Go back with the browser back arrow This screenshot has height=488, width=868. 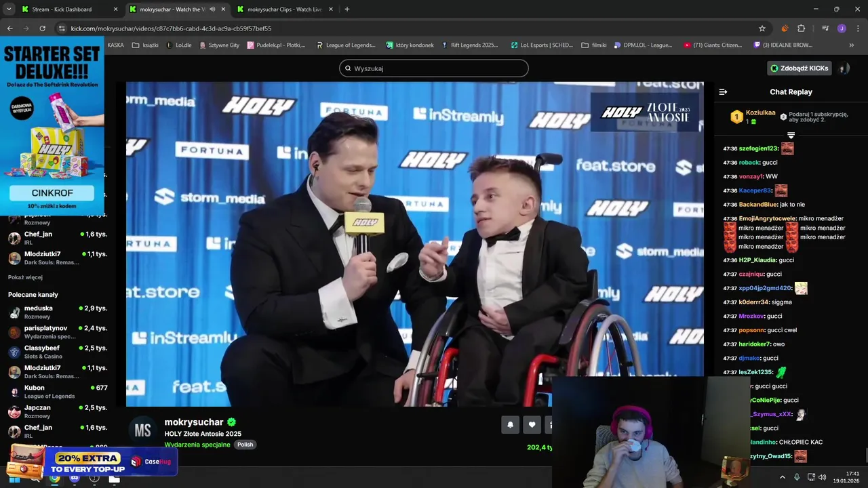tap(9, 28)
